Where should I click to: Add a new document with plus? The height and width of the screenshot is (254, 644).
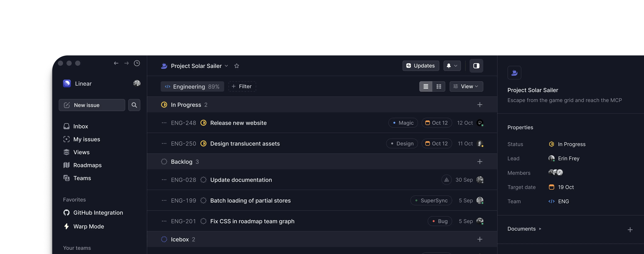coord(630,230)
